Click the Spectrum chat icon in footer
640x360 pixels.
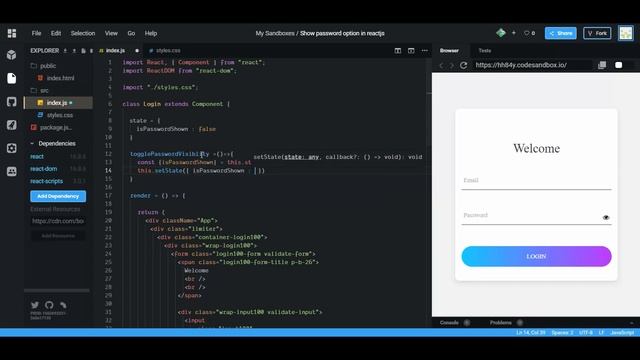point(63,305)
